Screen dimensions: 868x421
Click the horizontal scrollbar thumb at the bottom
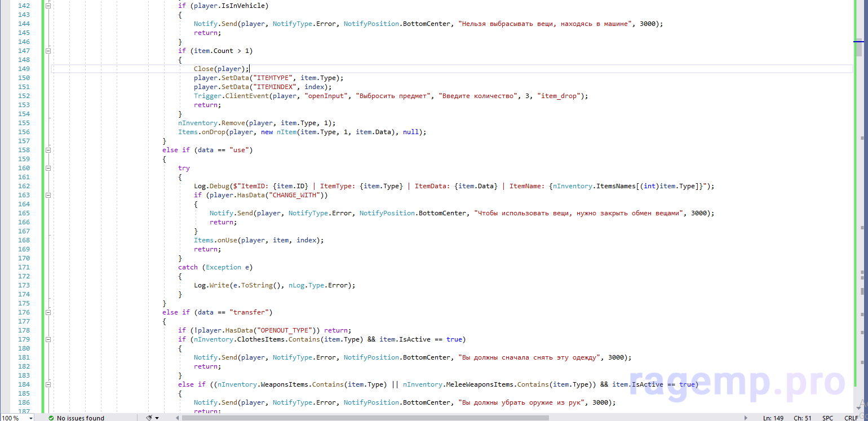(365, 418)
